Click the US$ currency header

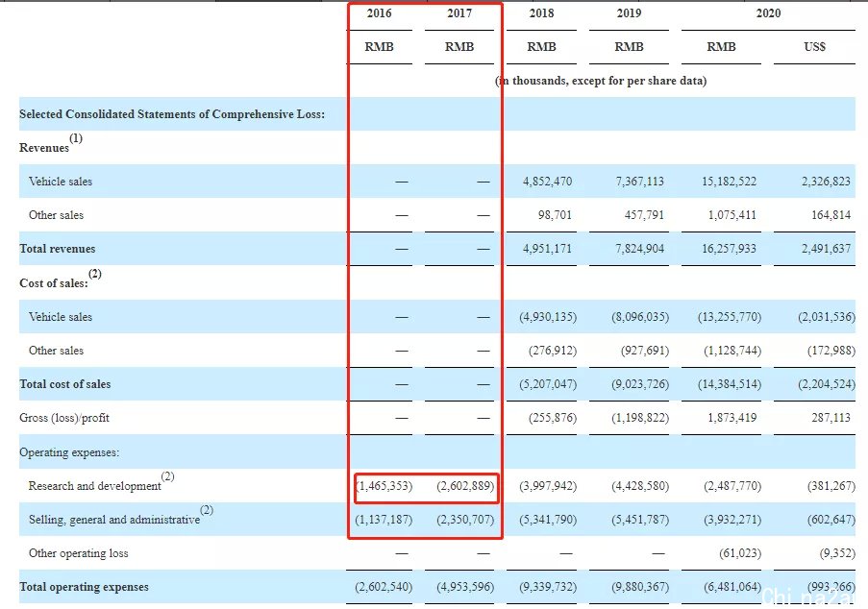coord(814,47)
